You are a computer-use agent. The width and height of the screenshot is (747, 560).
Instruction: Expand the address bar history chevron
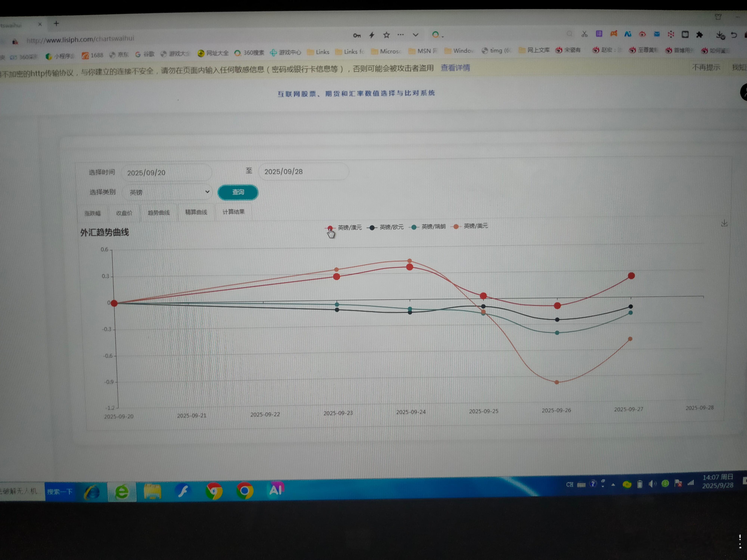(416, 34)
